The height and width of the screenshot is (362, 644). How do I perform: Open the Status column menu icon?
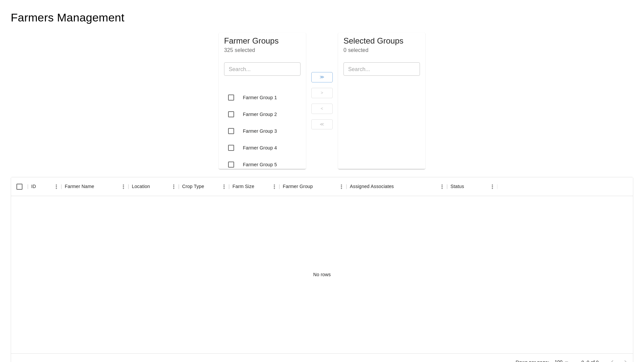(x=492, y=187)
